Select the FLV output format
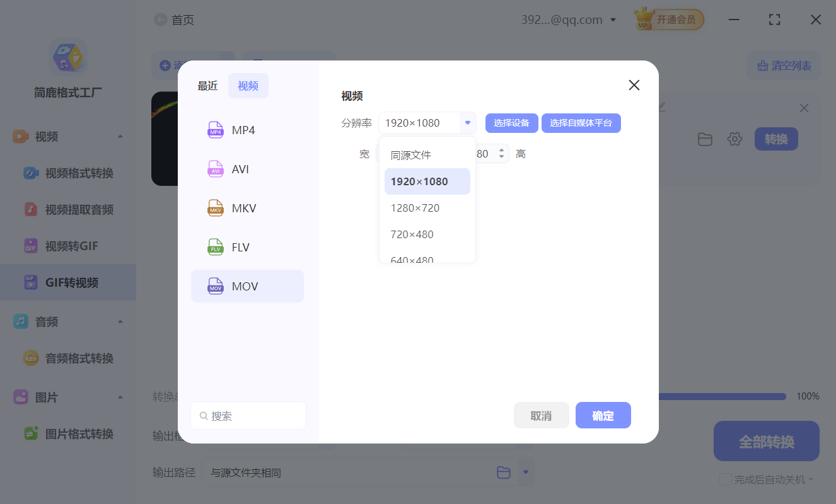The image size is (836, 504). [x=248, y=247]
